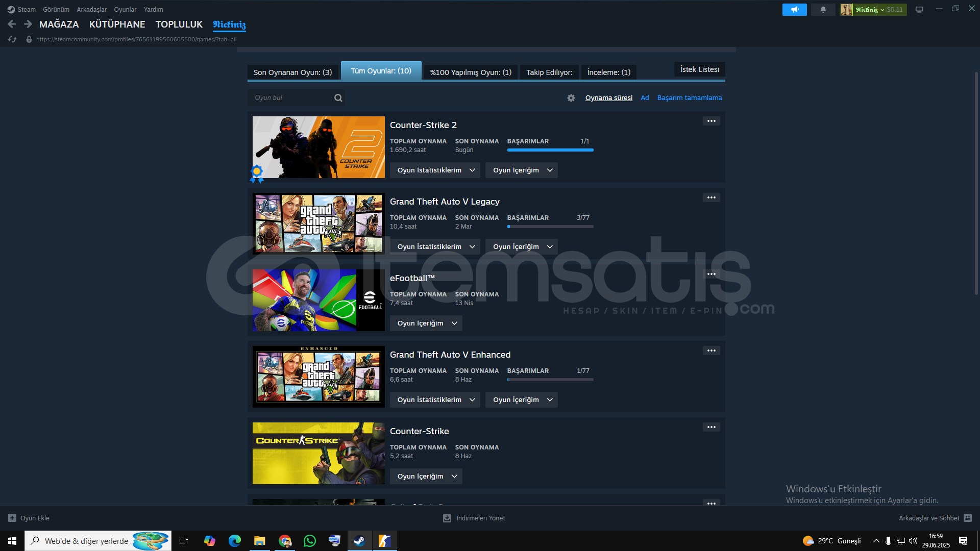Switch to the Son Oynanan Oyun tab
The height and width of the screenshot is (551, 980).
pos(292,72)
